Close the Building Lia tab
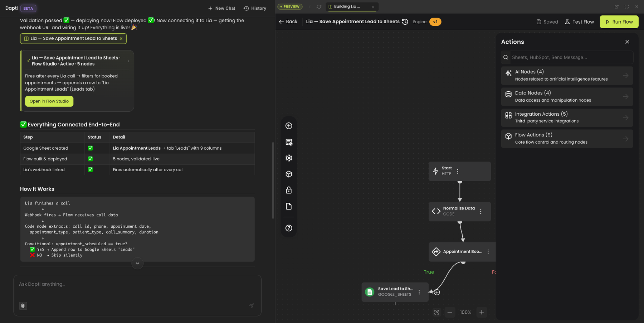The height and width of the screenshot is (323, 644). [373, 6]
